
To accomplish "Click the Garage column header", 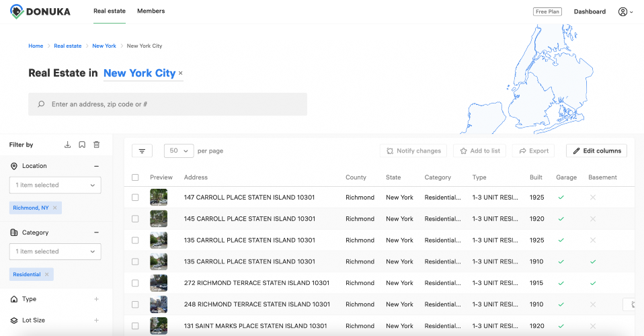I will (567, 177).
